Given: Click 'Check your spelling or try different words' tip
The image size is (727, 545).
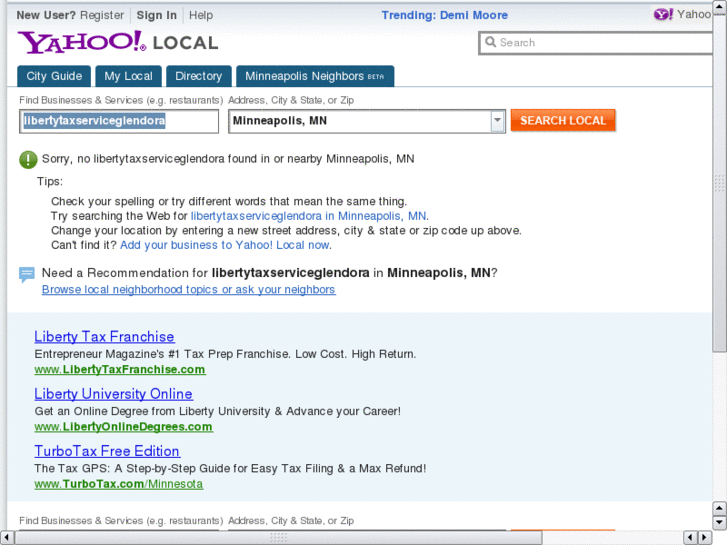Looking at the screenshot, I should [x=229, y=202].
